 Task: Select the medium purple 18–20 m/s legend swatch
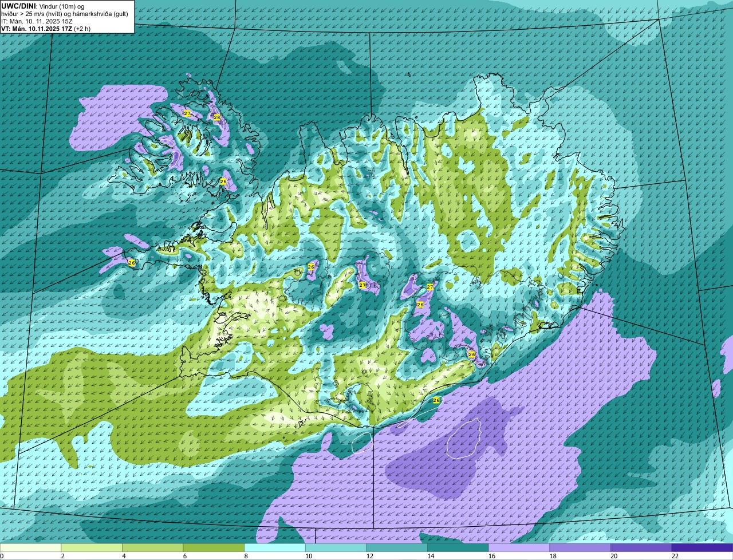[x=580, y=547]
